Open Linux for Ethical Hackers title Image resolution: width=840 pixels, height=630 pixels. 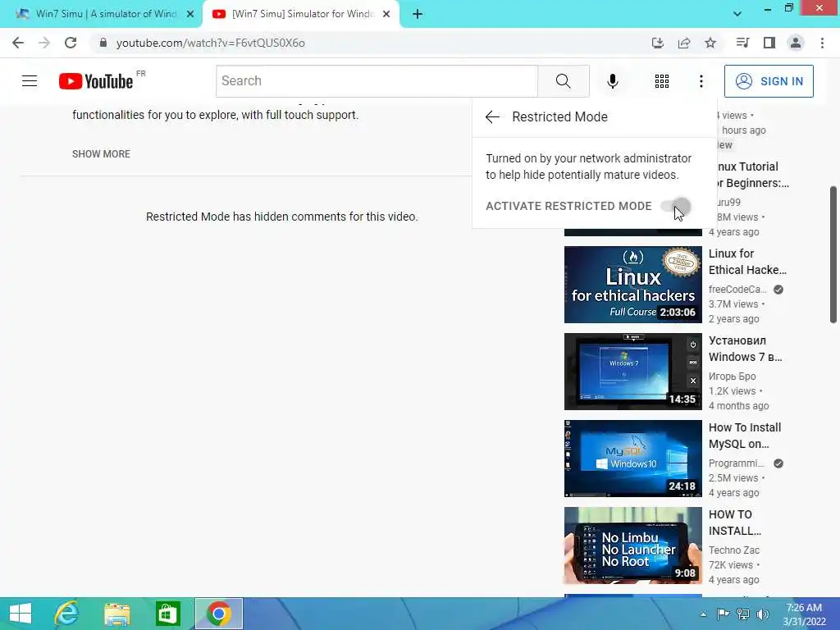click(x=747, y=262)
